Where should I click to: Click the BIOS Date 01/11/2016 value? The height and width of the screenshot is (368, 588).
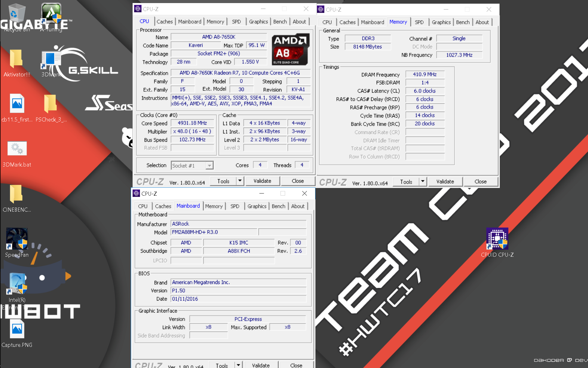239,299
